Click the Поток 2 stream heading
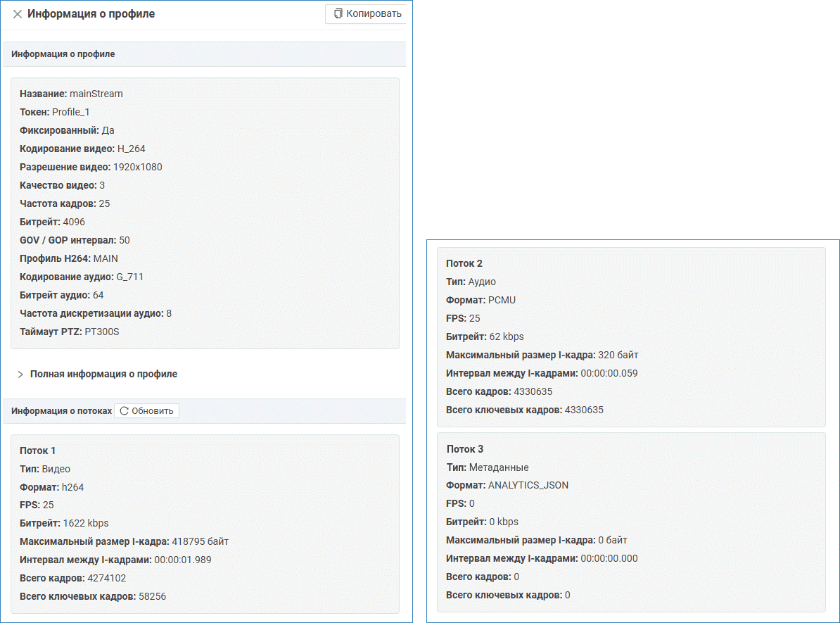 (x=464, y=263)
